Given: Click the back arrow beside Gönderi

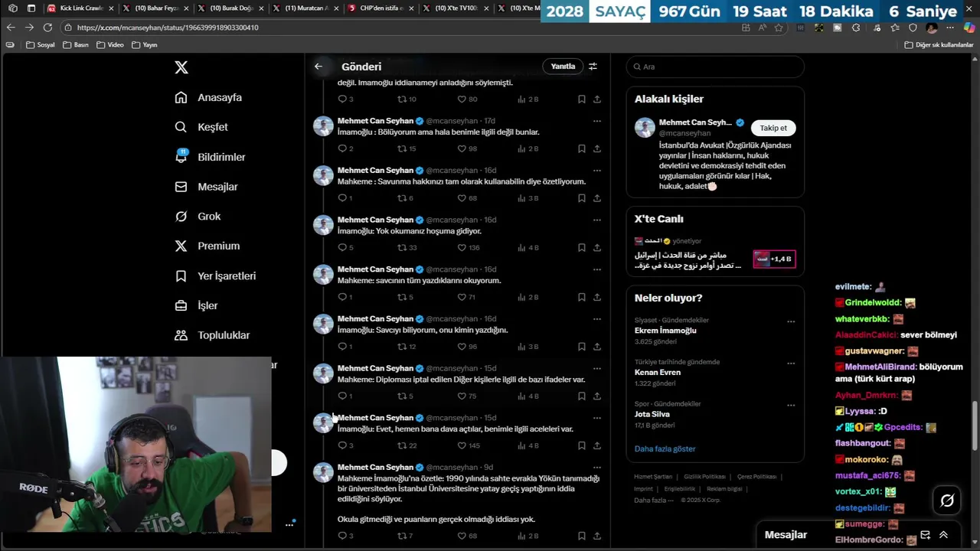Looking at the screenshot, I should tap(318, 67).
